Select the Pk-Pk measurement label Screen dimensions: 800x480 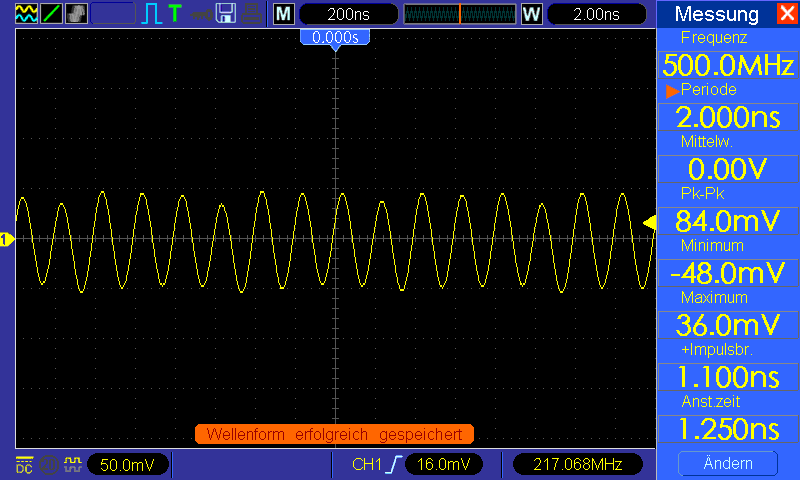coord(703,194)
